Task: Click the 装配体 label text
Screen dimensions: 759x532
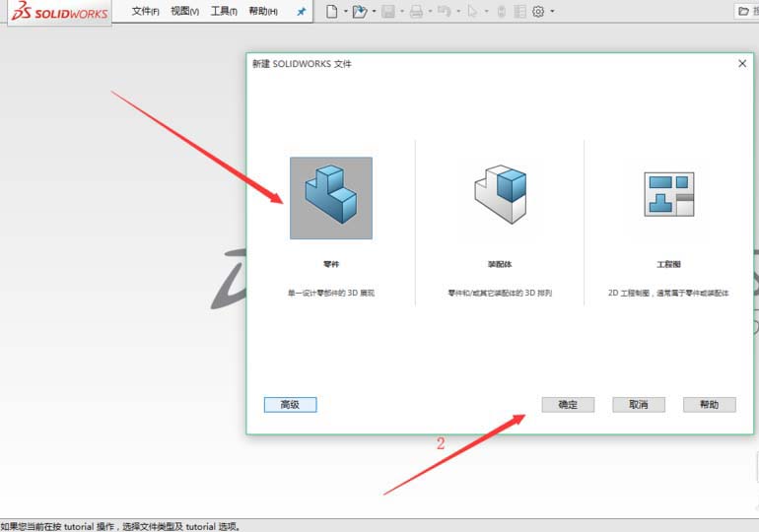Action: point(500,264)
